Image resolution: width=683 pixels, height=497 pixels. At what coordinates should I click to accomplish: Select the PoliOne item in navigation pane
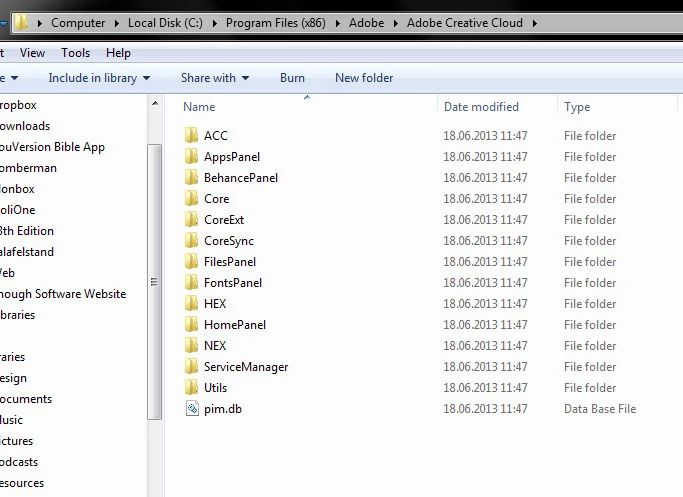tap(17, 210)
